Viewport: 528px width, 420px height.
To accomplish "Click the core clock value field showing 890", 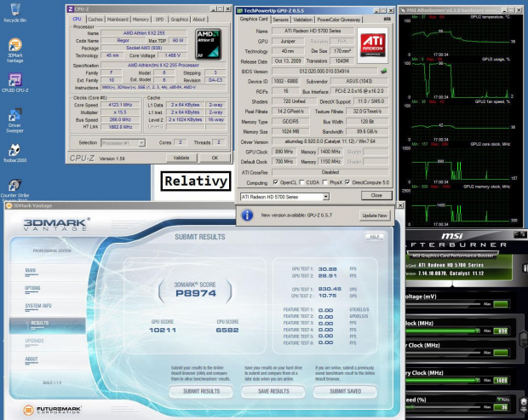I will (501, 331).
